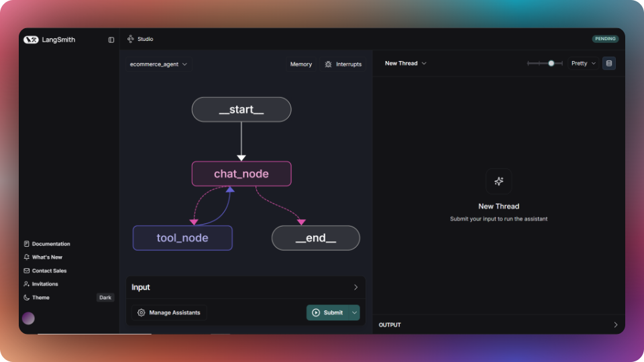
Task: Open the New Thread dropdown
Action: click(x=405, y=63)
